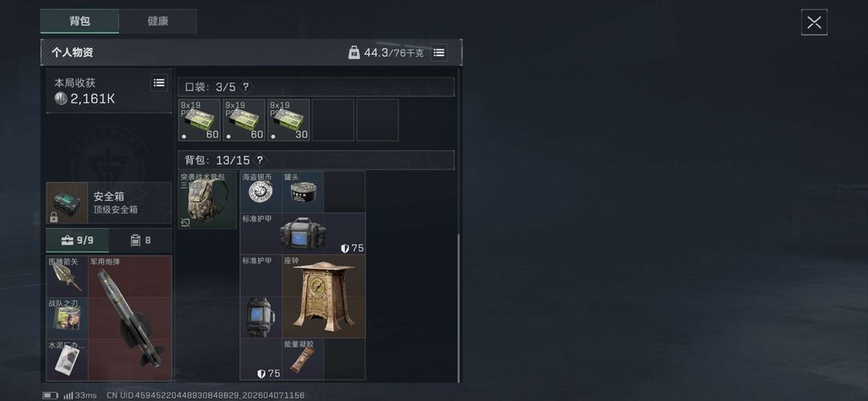Select the military shell in safe box
Image resolution: width=868 pixels, height=401 pixels.
pyautogui.click(x=130, y=318)
